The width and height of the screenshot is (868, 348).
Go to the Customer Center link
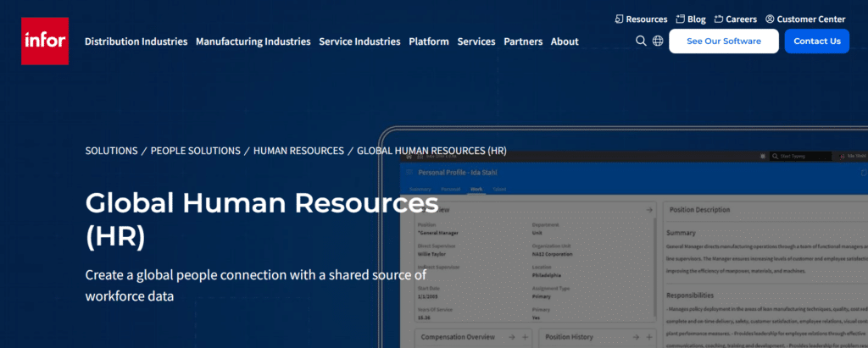click(x=811, y=19)
